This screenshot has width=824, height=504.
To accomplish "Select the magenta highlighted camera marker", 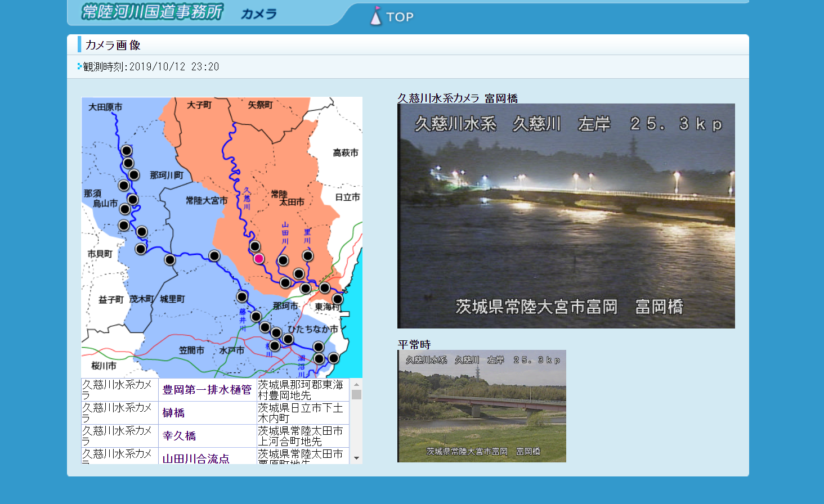I will coord(259,258).
